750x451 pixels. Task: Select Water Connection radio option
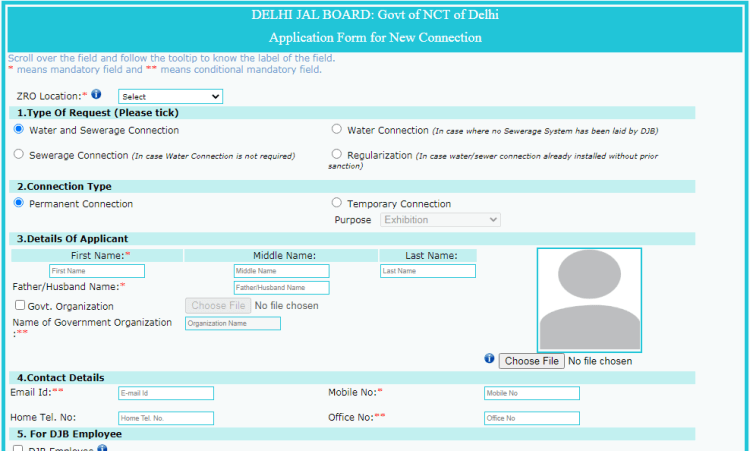pos(337,129)
